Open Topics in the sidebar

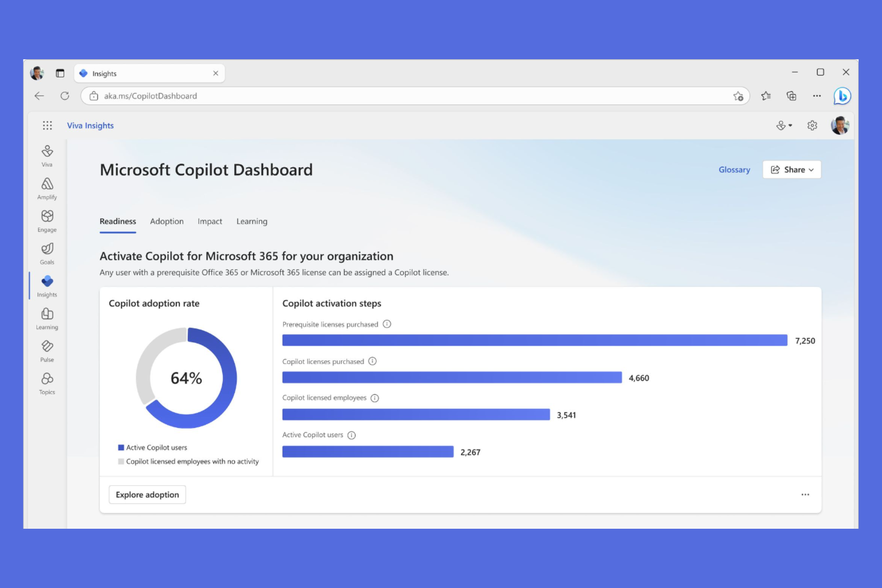tap(47, 384)
